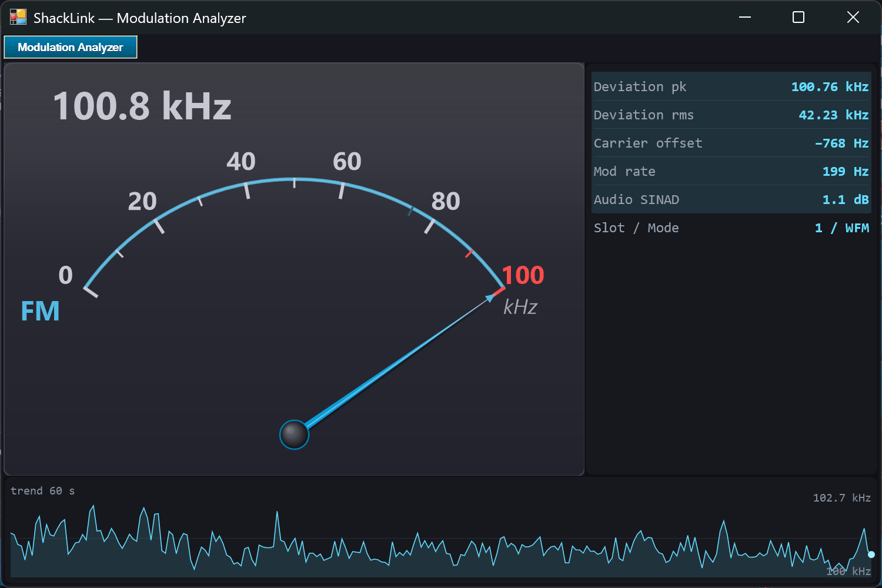Screen dimensions: 882x588
Task: Click the trend 60 s label
Action: [42, 491]
